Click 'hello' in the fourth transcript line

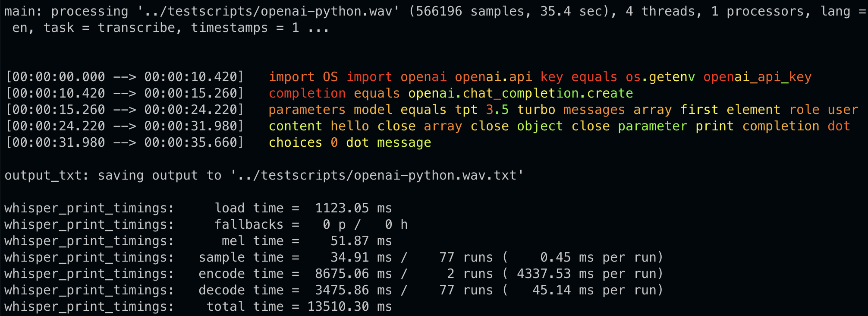350,126
